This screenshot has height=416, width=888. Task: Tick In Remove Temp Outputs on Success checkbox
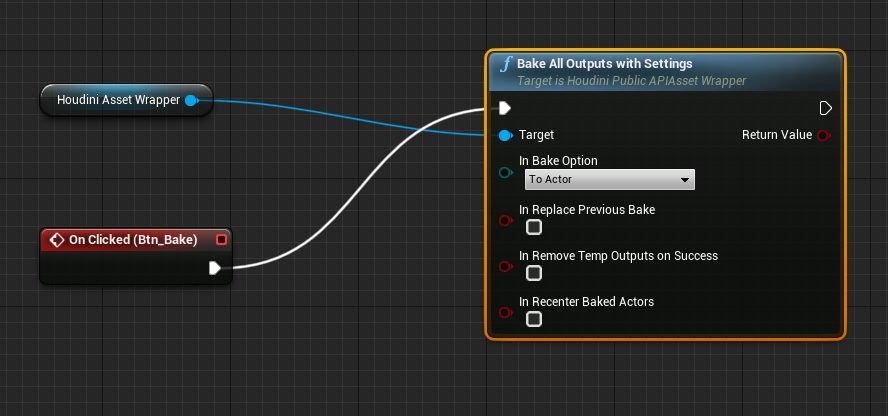[534, 273]
